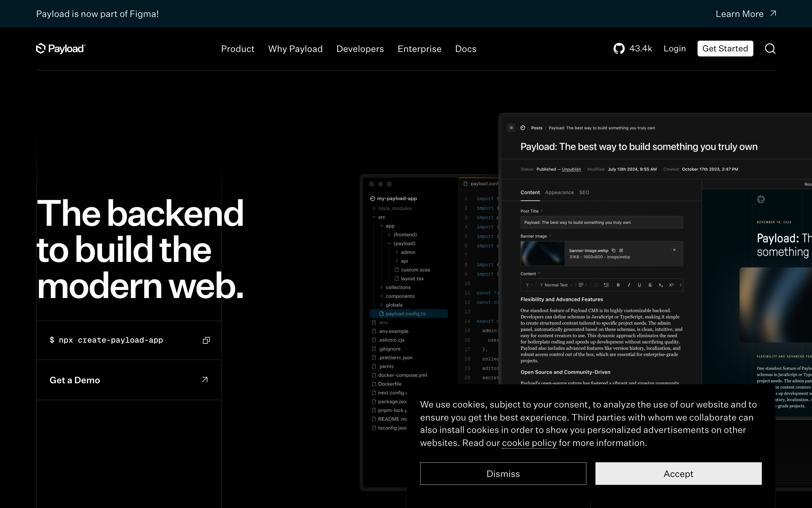Toggle strikethrough formatting in the Content editor
Viewport: 812px width, 508px height.
pyautogui.click(x=650, y=285)
